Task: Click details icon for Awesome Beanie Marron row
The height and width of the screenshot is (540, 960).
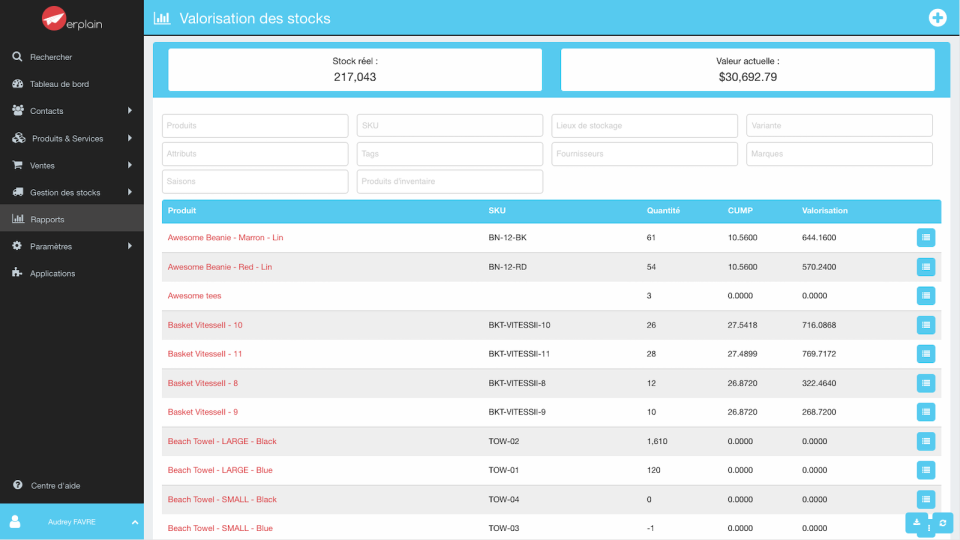Action: pyautogui.click(x=926, y=238)
